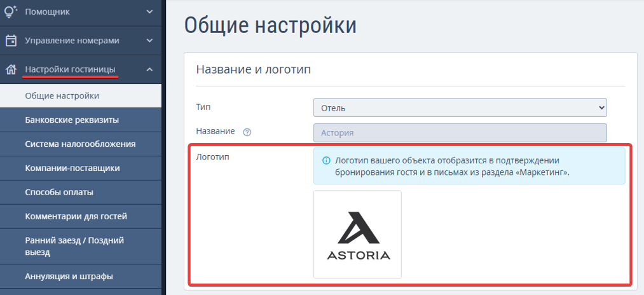Navigate to Компании-поставщики
This screenshot has height=295, width=644.
click(x=81, y=168)
